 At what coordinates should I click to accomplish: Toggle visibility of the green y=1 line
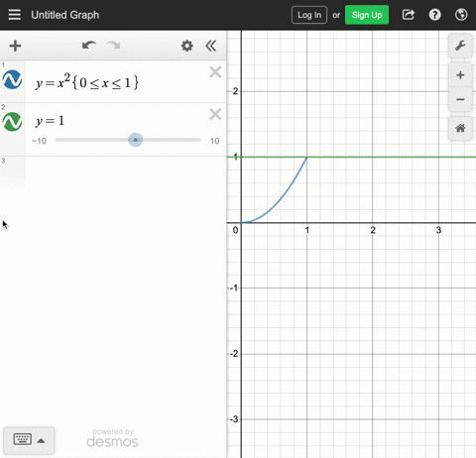(13, 122)
